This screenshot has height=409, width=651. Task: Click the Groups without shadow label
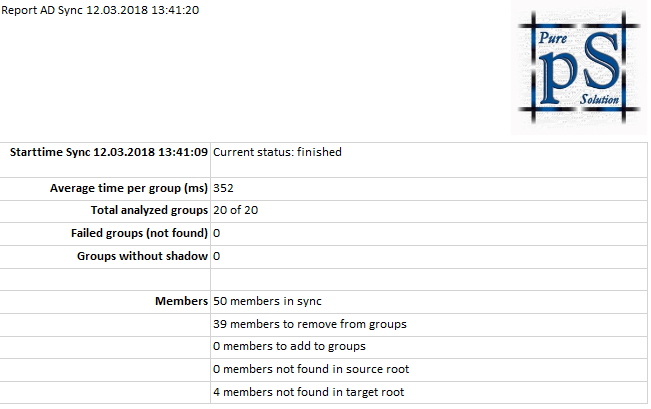(x=142, y=256)
